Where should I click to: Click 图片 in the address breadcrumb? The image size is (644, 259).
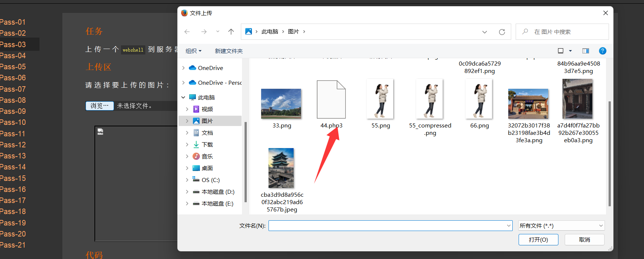(293, 32)
